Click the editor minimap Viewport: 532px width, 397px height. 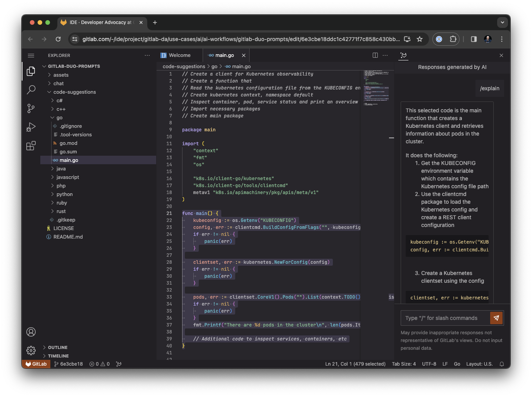click(376, 88)
